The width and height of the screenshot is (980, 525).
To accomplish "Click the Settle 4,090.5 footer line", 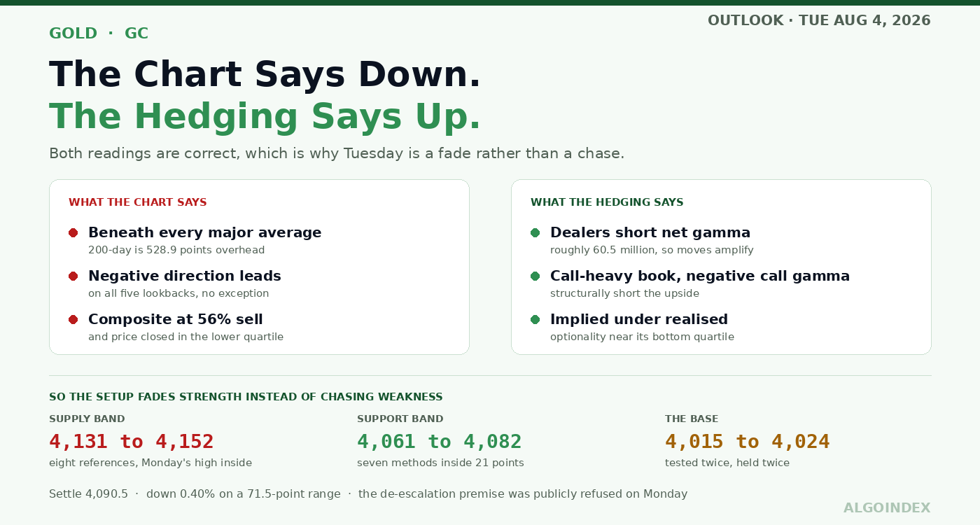I will click(368, 494).
